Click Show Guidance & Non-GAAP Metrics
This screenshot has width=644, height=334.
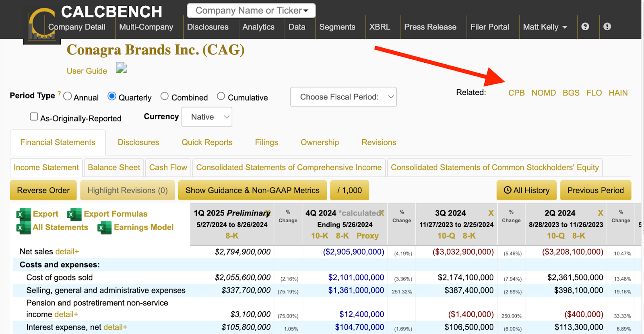pos(252,191)
